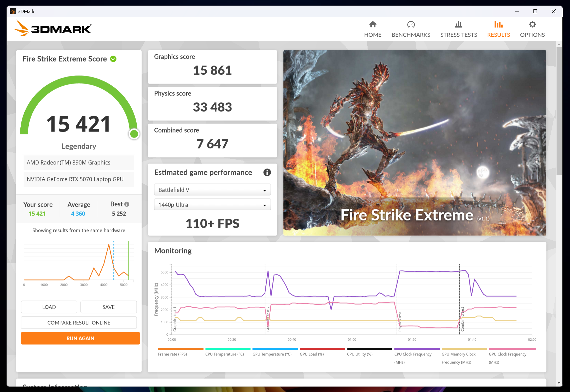Click Graphics test 2 timeline marker

click(x=268, y=319)
